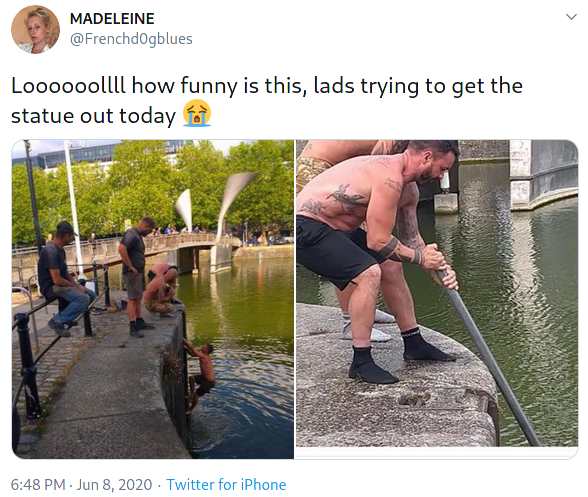
Task: Click the crying face emoji
Action: (x=196, y=113)
